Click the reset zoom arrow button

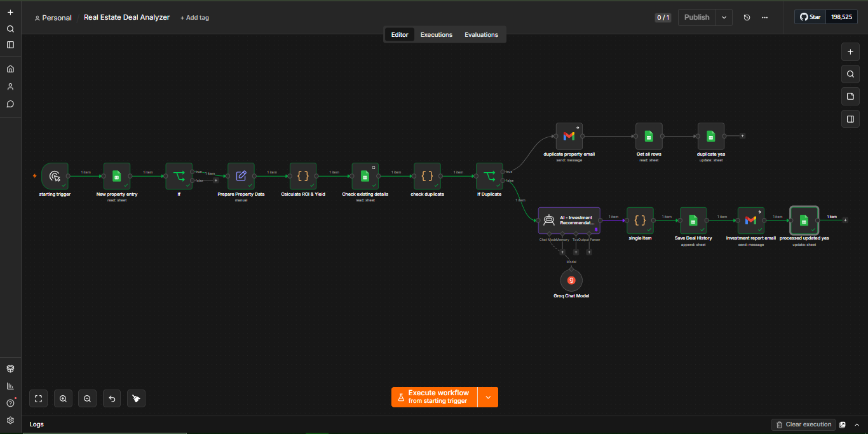[112, 398]
